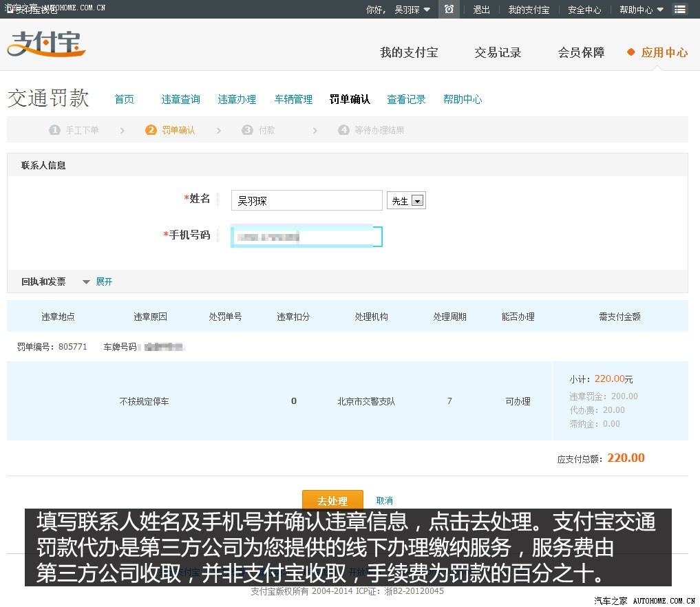Click the 滞纳金: 0.00 line
This screenshot has height=607, width=700.
pyautogui.click(x=595, y=423)
